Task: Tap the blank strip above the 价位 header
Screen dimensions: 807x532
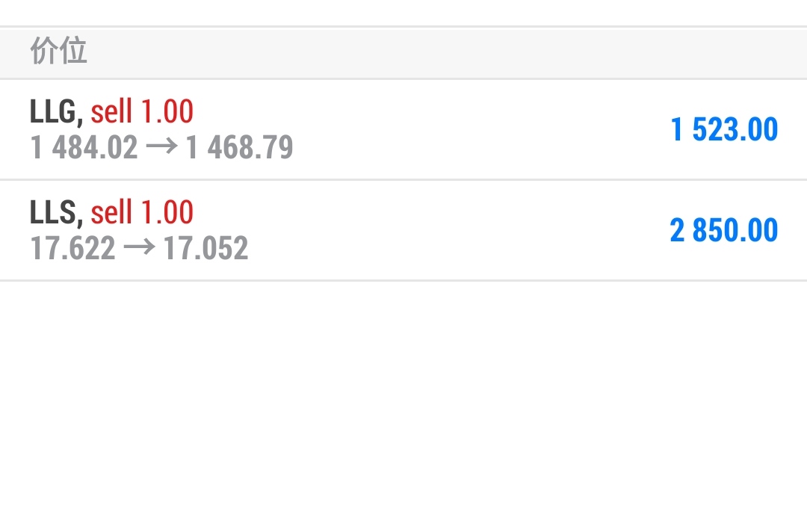Action: pyautogui.click(x=403, y=13)
